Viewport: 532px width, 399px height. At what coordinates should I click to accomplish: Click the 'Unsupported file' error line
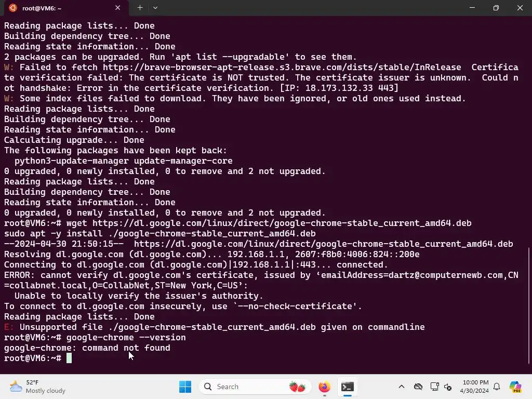coord(215,327)
